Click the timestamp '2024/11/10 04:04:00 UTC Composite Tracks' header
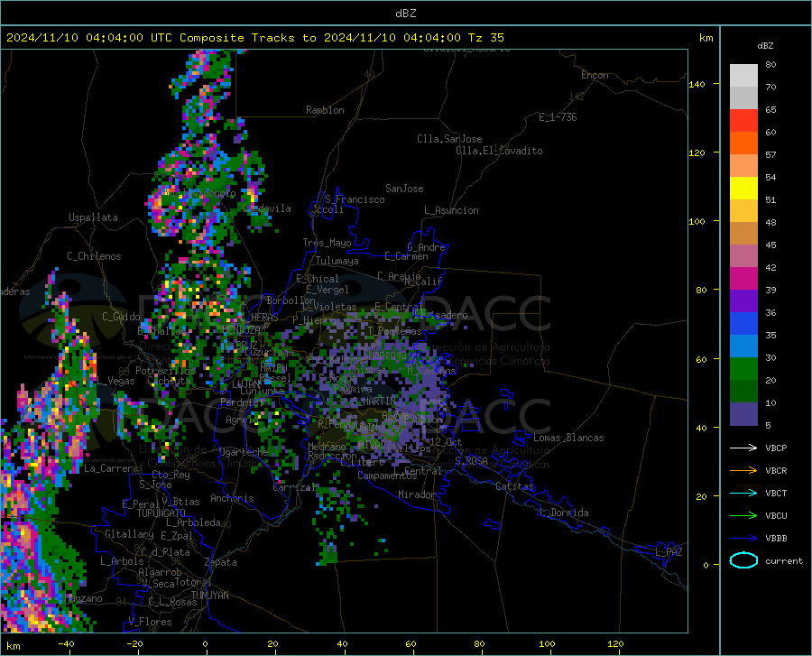812x656 pixels. 155,38
